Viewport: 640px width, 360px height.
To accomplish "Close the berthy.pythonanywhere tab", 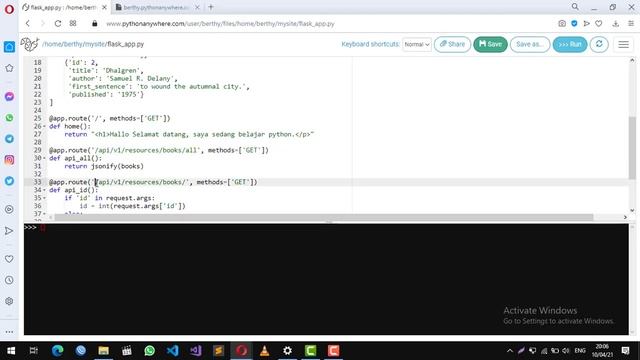I will (x=197, y=7).
